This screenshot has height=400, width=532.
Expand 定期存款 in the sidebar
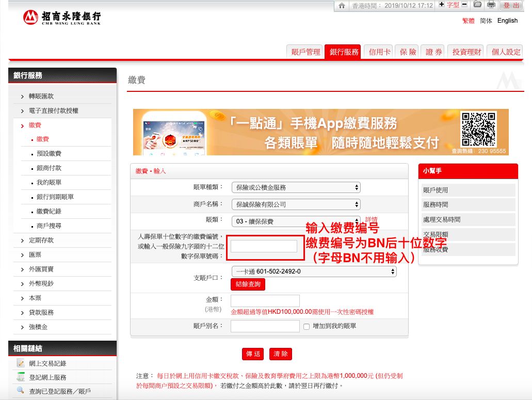tap(41, 241)
